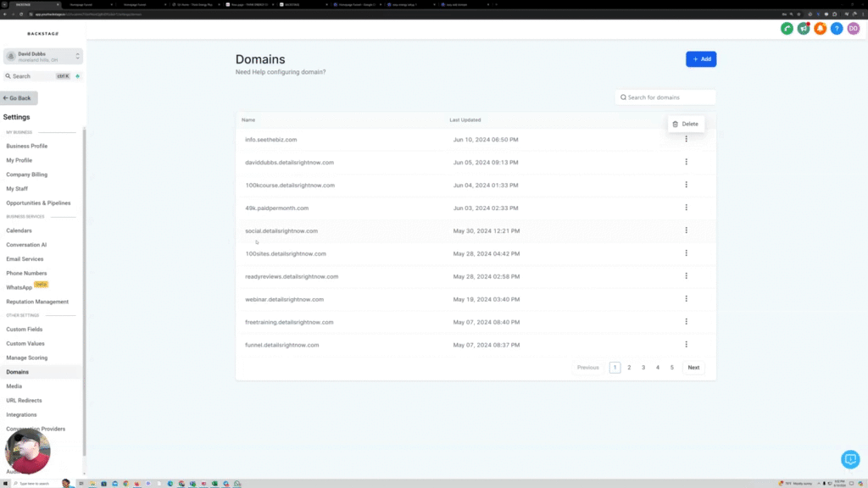868x488 pixels.
Task: Open options menu for 49k.paidpermonth.com
Action: pyautogui.click(x=686, y=208)
